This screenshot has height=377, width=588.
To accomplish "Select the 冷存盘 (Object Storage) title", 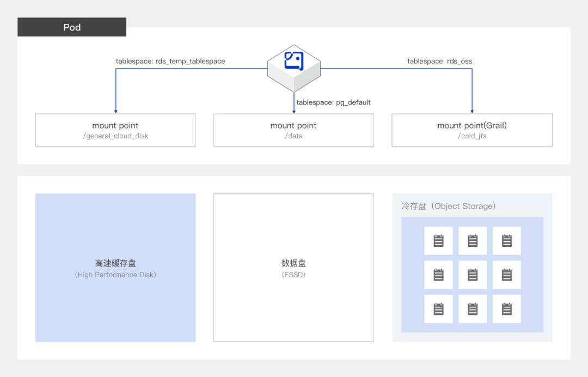I will 449,206.
